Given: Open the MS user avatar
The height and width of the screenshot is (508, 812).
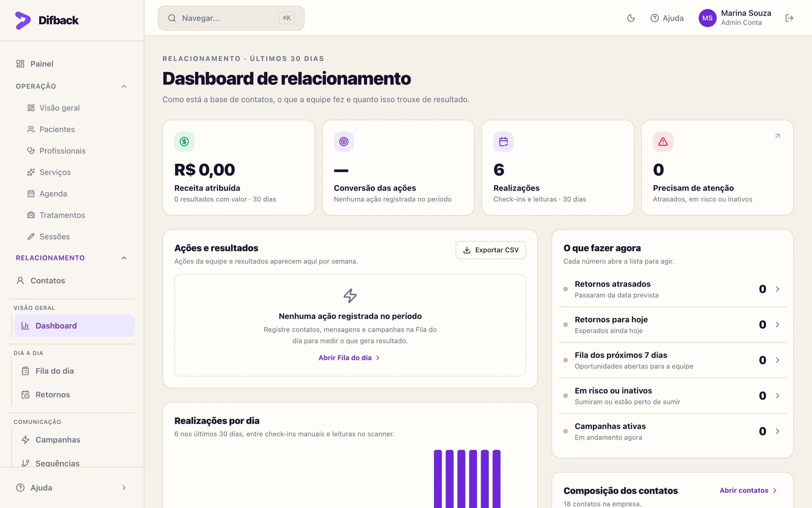Looking at the screenshot, I should coord(707,18).
